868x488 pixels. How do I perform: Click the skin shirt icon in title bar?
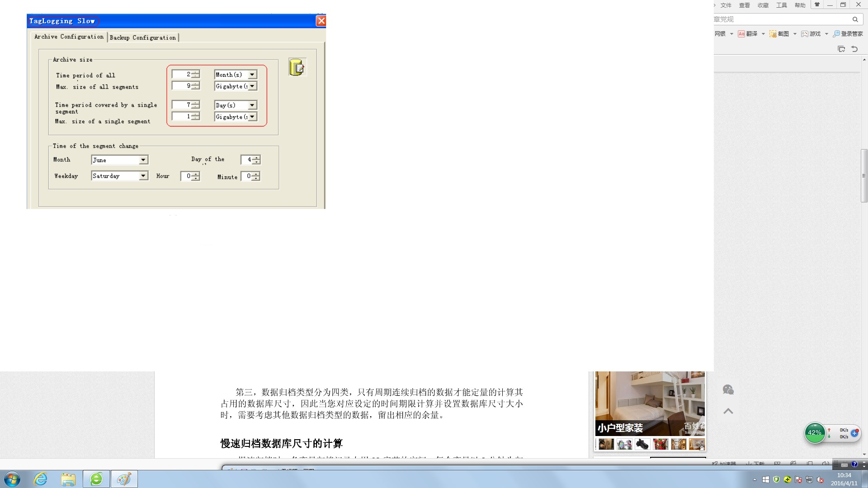pyautogui.click(x=817, y=5)
